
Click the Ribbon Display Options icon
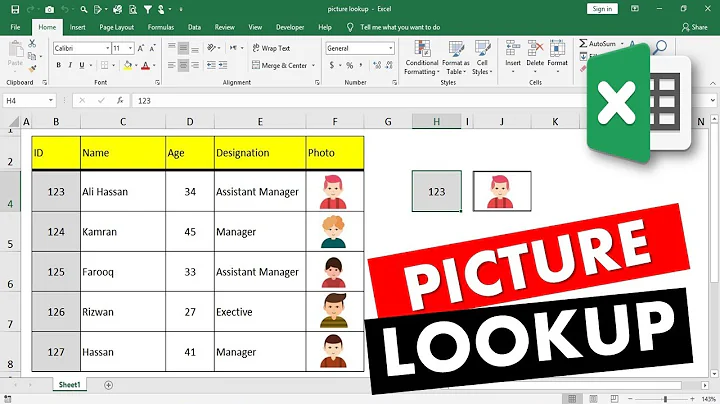tap(635, 9)
